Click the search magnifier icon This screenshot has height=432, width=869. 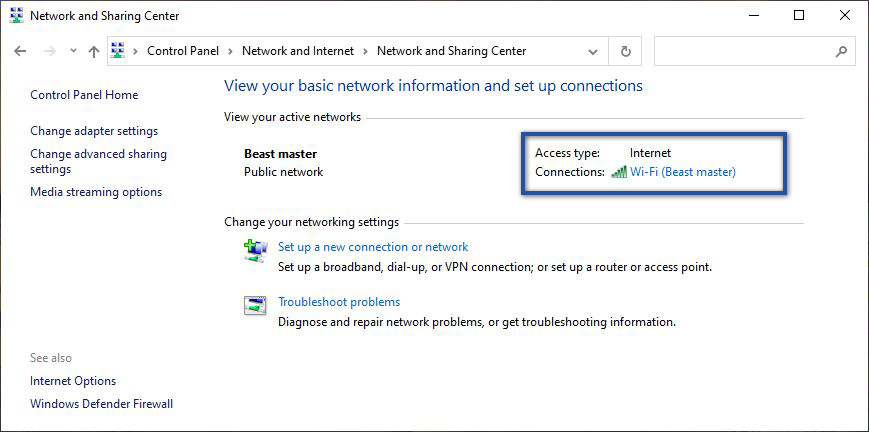(841, 51)
